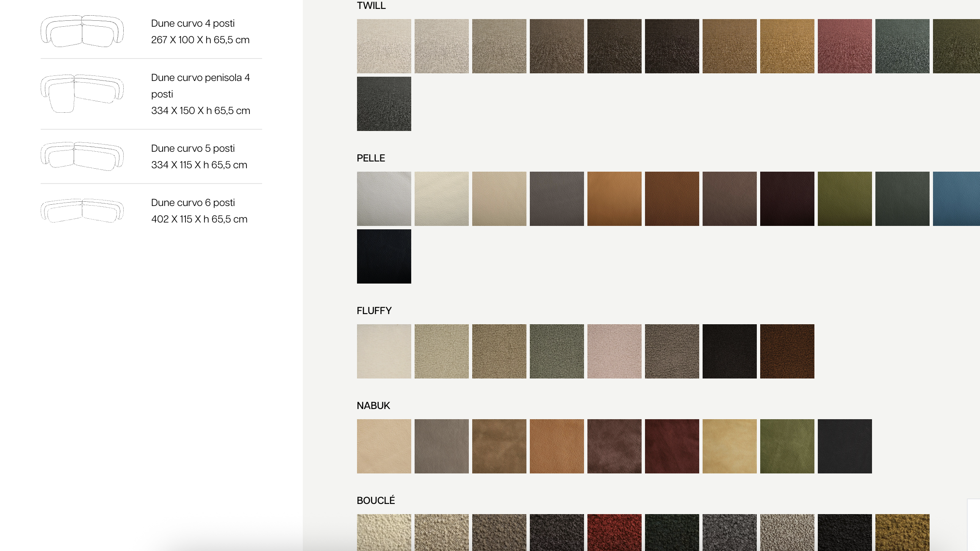The width and height of the screenshot is (980, 551).
Task: Click the BOUCLÉ section heading
Action: [376, 500]
